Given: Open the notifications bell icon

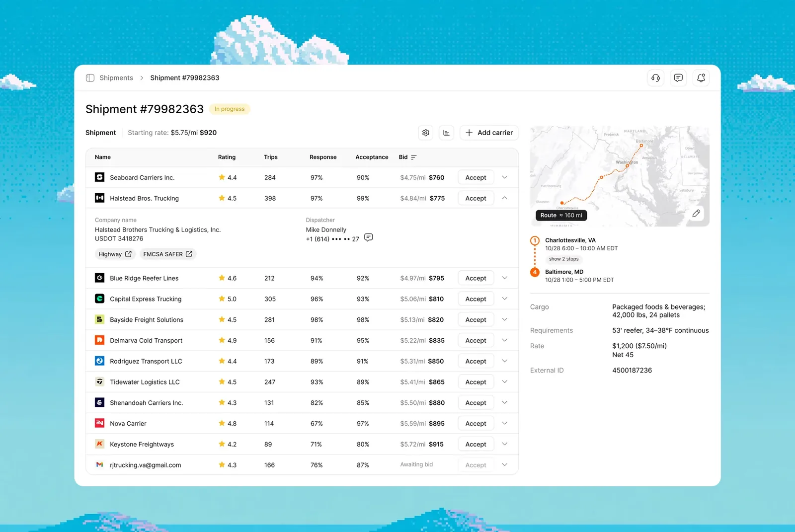Looking at the screenshot, I should (701, 78).
